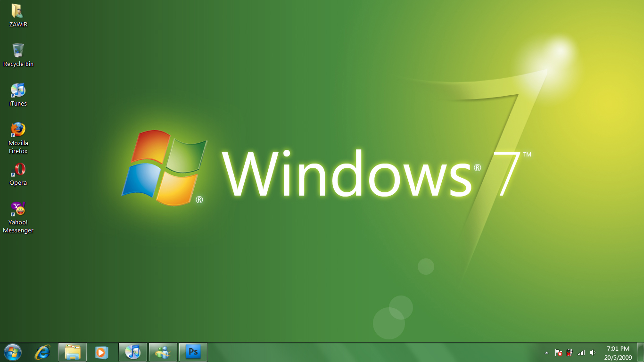Switch to iTunes on the taskbar

point(133,352)
